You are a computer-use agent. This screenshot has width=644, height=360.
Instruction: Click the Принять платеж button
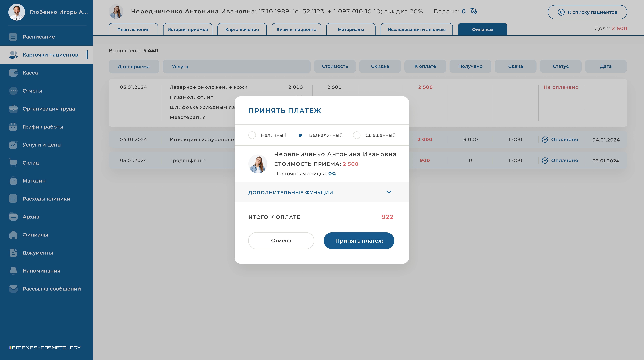359,241
